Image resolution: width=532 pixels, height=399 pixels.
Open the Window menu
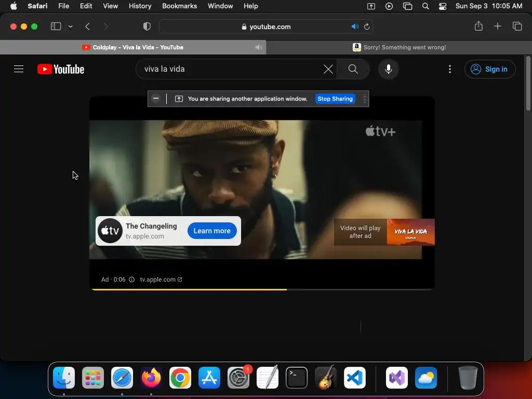coord(220,6)
